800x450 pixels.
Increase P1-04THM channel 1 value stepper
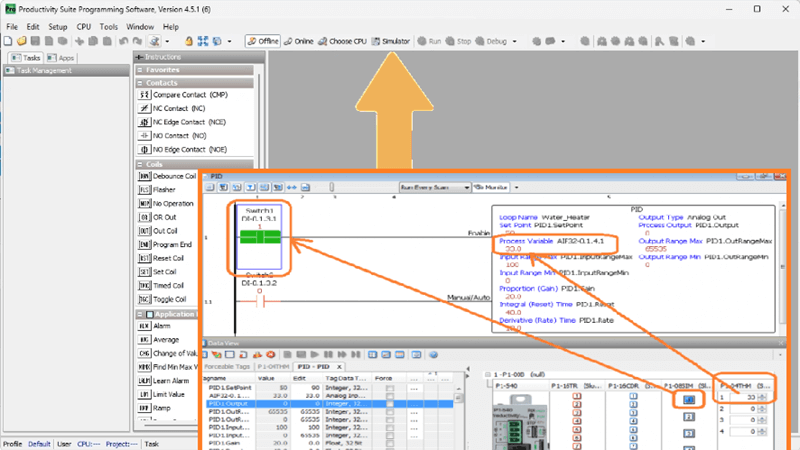click(x=762, y=395)
